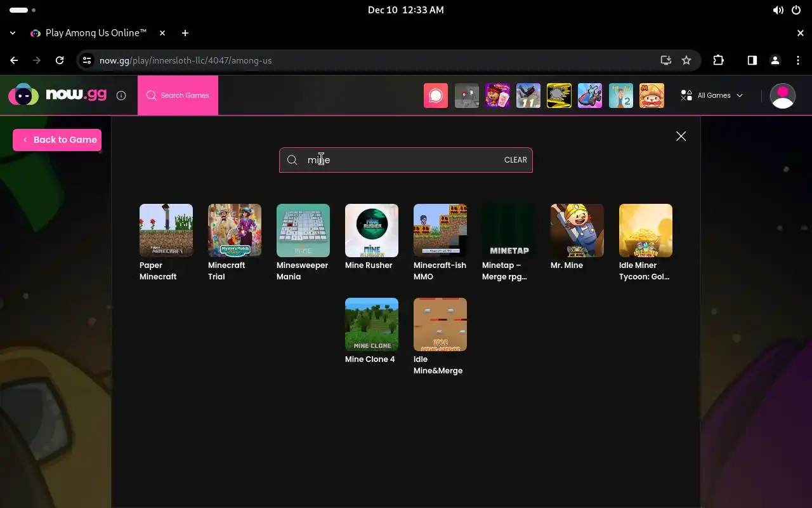Focus the search field containing 'mine'
This screenshot has width=812, height=508.
[406, 160]
